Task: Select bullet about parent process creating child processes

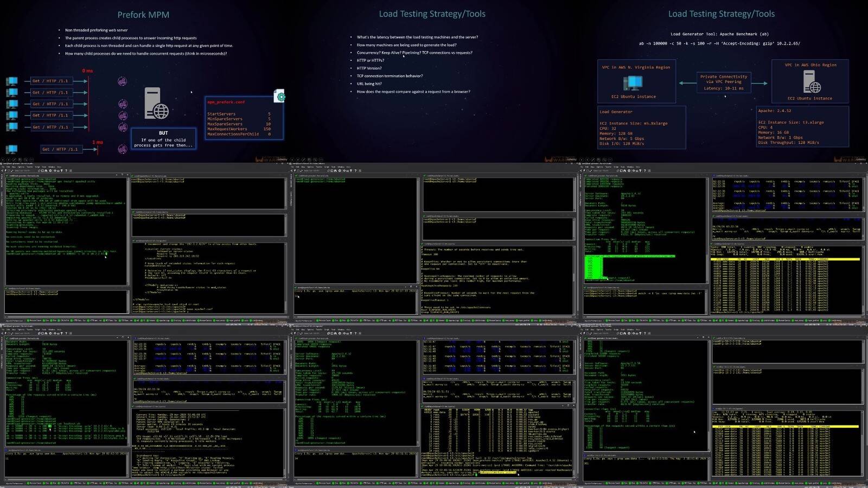Action: (131, 38)
